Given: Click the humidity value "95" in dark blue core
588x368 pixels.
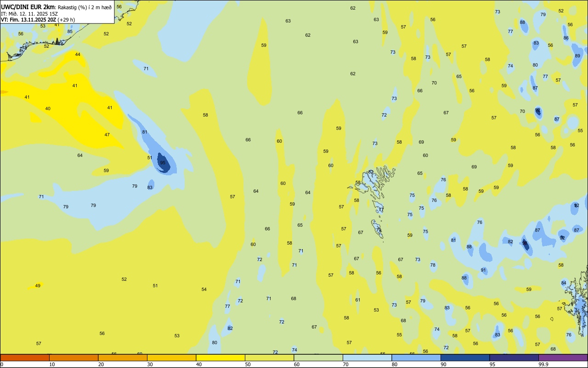Looking at the screenshot, I should pos(163,163).
